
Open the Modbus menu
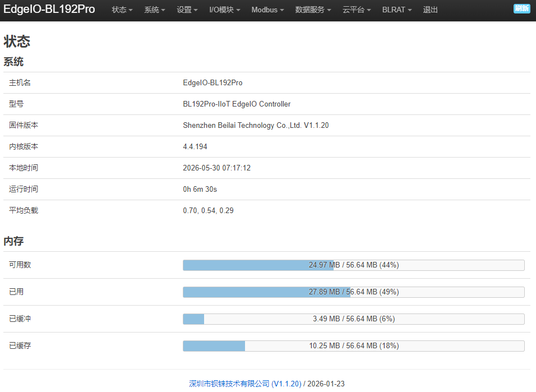pos(267,10)
